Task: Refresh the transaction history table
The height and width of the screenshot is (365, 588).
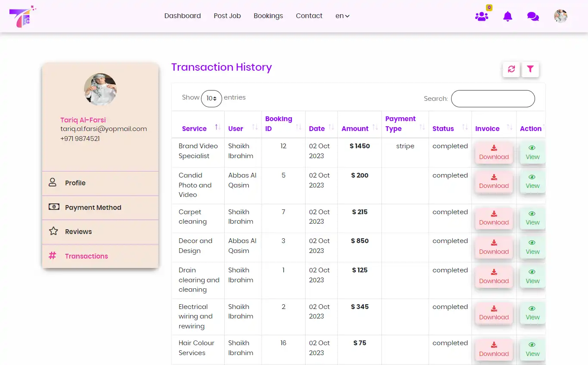Action: pyautogui.click(x=511, y=69)
